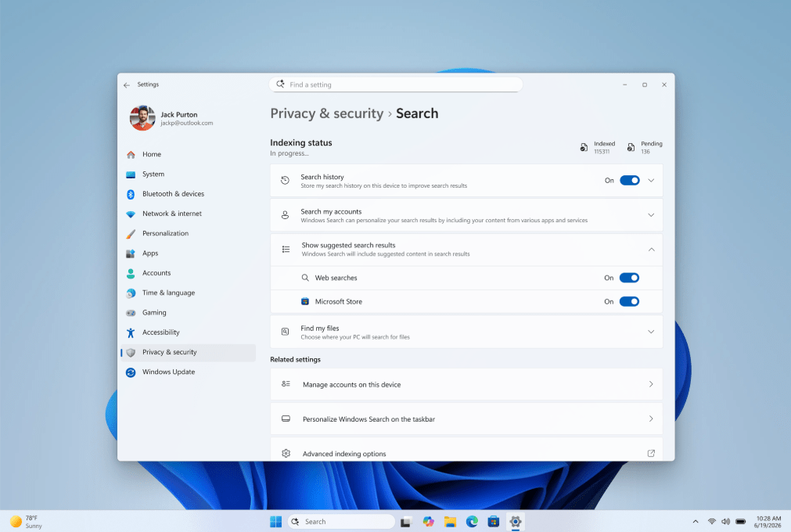Open the clock showing 10:28 AM
The image size is (791, 532).
[768, 522]
